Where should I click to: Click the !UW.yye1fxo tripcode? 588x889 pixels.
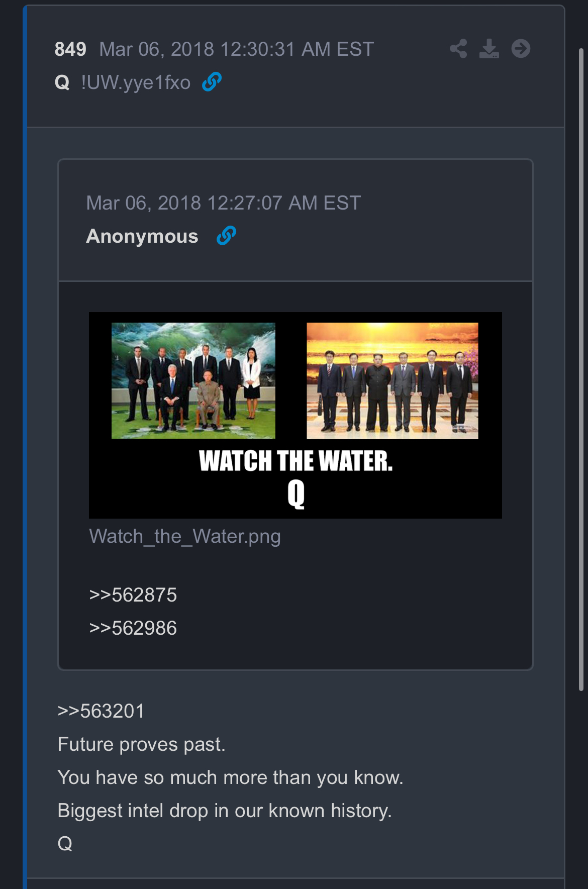coord(136,82)
